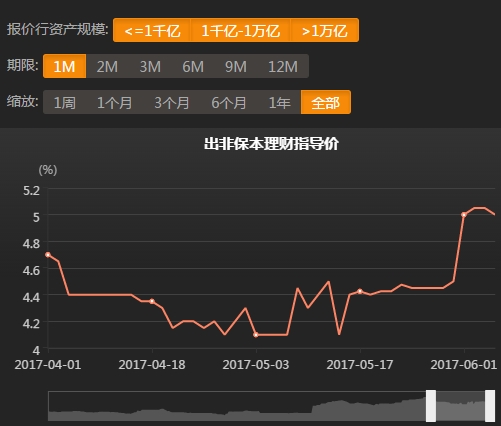Zoom chart to 1周

[64, 102]
